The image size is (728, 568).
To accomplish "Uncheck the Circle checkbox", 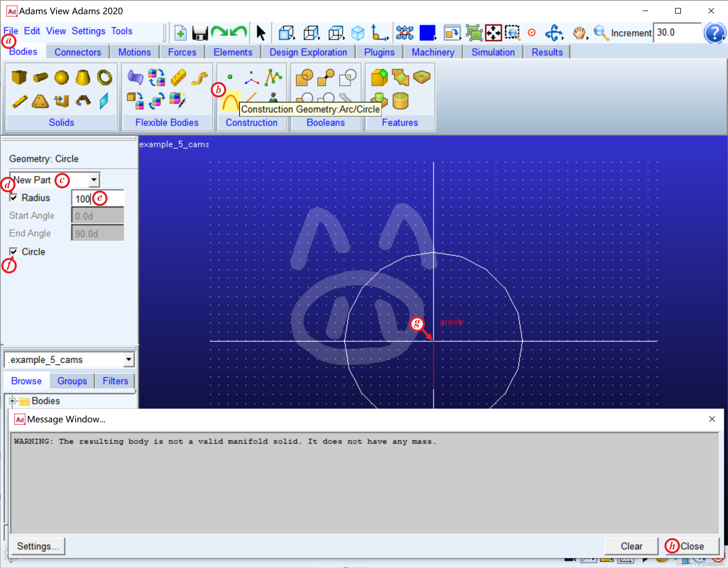I will tap(14, 252).
